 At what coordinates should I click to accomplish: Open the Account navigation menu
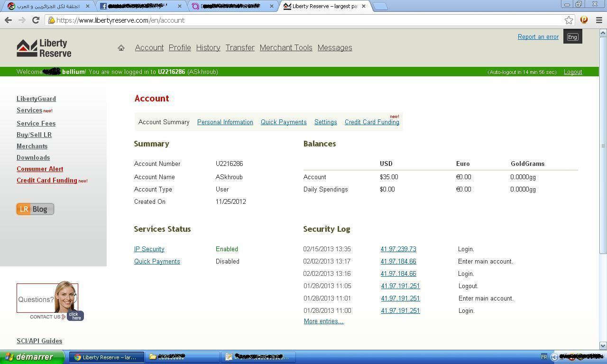click(149, 47)
